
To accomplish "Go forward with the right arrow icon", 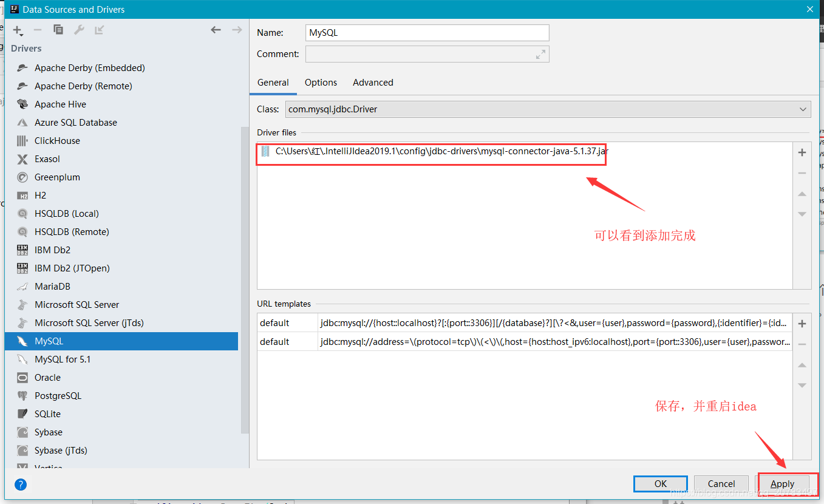I will click(237, 30).
